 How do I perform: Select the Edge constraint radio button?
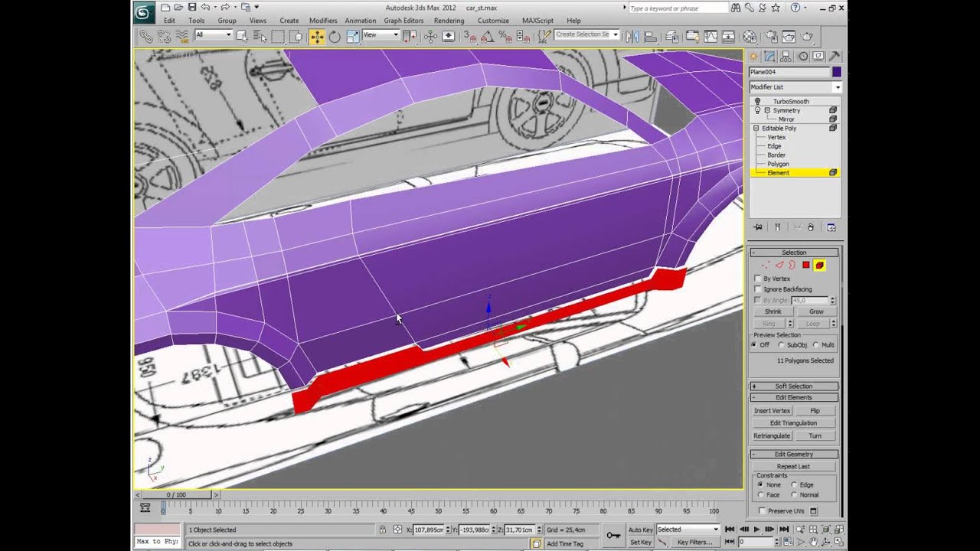794,484
